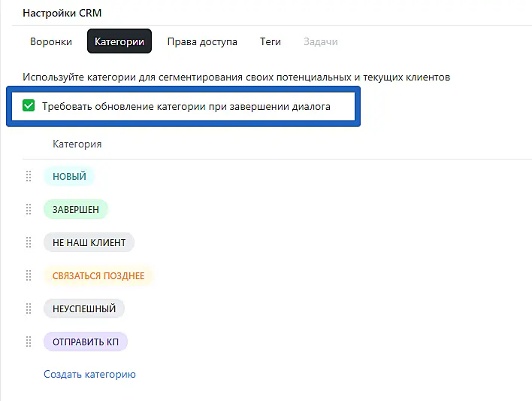Screen dimensions: 532x401
Task: Click drag handle beside СВЯЗАТЬСЯ ПОЗДНЕЕ
Action: (29, 275)
